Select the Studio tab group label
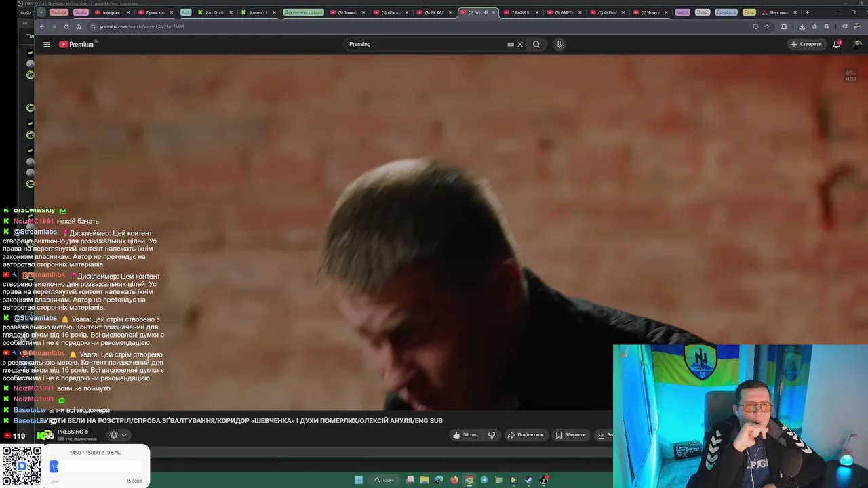The image size is (868, 488). pyautogui.click(x=81, y=12)
